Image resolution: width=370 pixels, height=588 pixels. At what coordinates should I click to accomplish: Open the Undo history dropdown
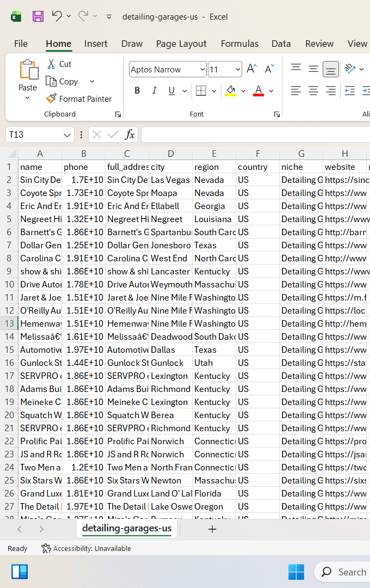69,16
